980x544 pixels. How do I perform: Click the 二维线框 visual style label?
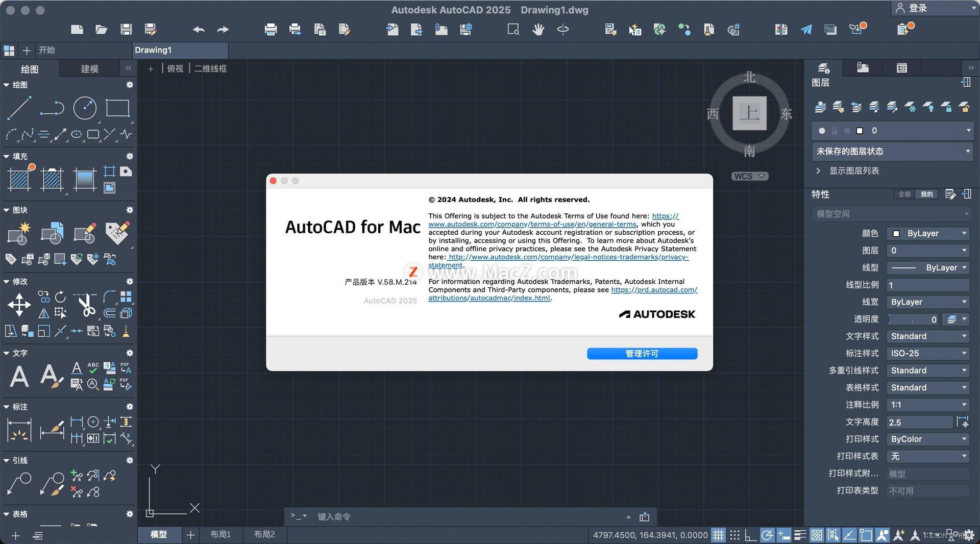click(210, 68)
